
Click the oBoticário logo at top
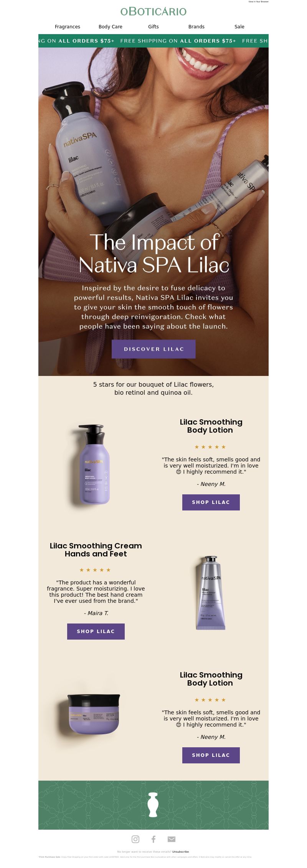click(153, 11)
